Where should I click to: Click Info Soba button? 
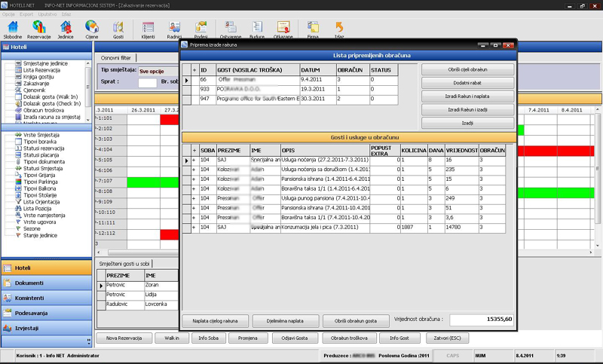click(x=209, y=338)
